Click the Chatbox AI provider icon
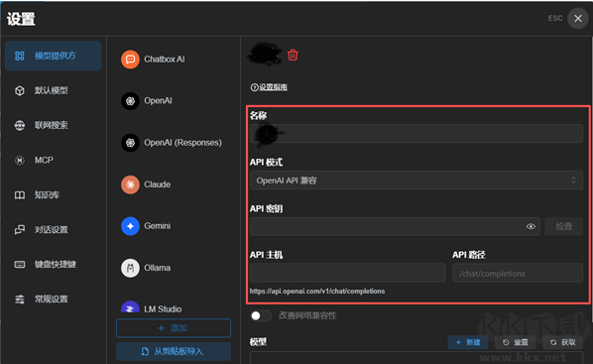This screenshot has width=593, height=364. 130,60
